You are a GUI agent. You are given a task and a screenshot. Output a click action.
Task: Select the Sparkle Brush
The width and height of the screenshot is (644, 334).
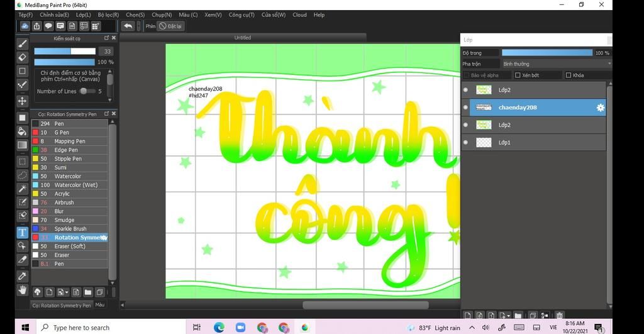pyautogui.click(x=70, y=229)
